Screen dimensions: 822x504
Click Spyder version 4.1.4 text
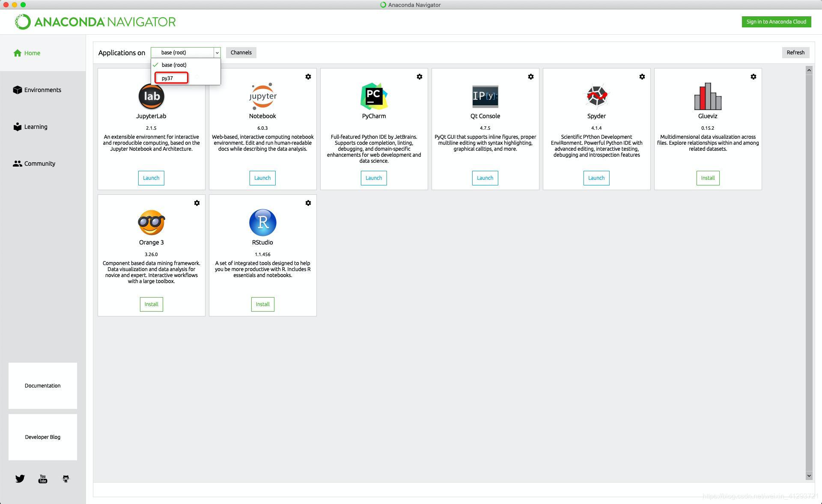point(596,128)
